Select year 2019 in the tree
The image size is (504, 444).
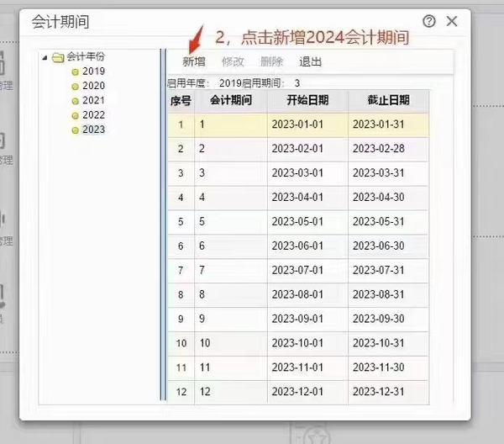(x=93, y=71)
